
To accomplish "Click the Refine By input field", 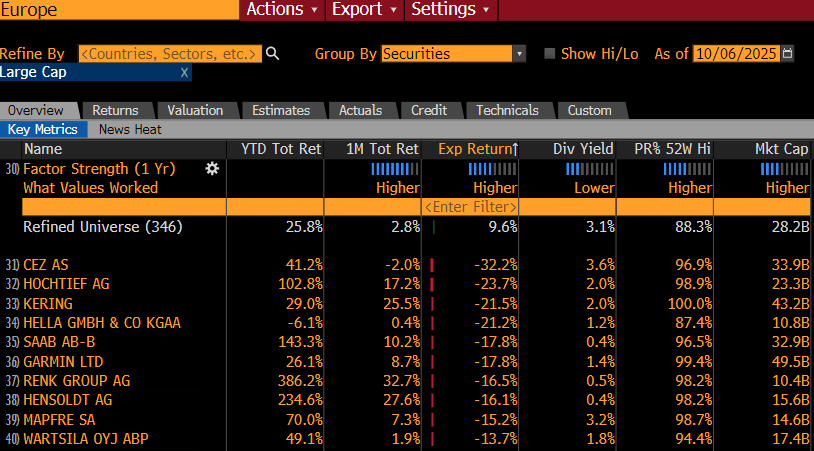I will 169,54.
